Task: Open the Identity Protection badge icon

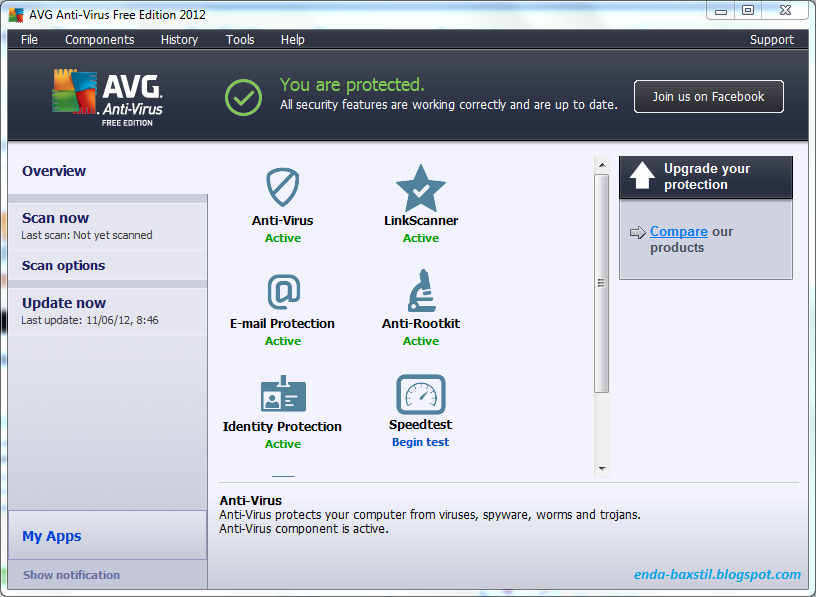Action: (283, 393)
